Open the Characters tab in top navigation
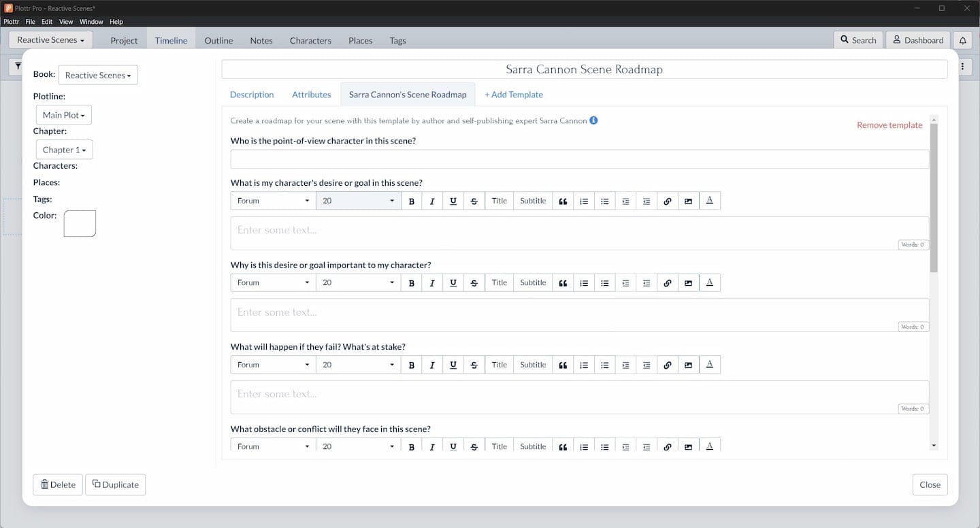 click(x=310, y=40)
